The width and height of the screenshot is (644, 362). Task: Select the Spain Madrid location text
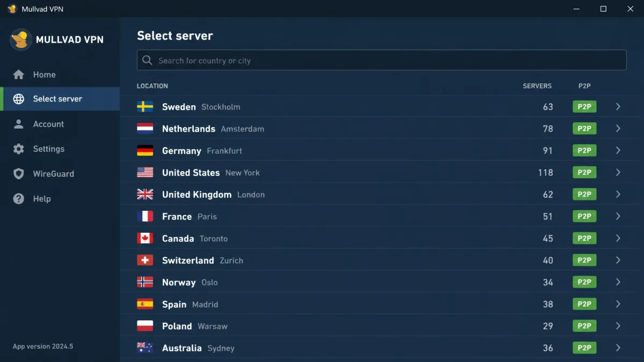coord(190,304)
